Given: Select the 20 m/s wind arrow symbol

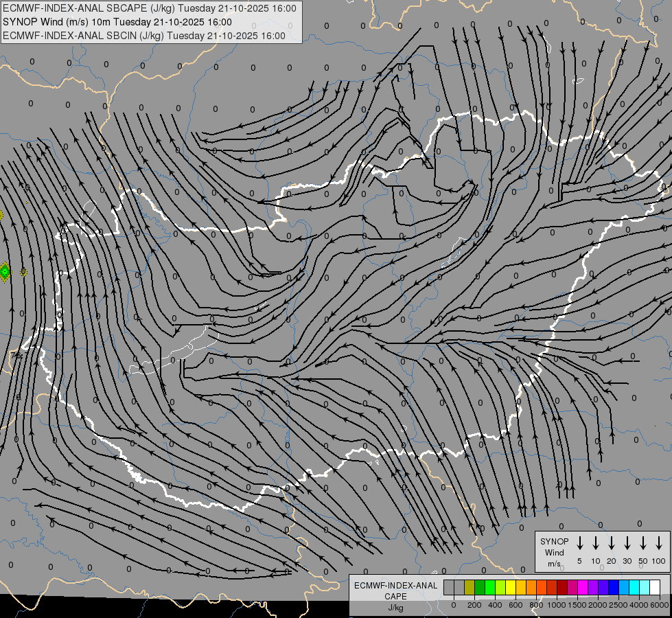Looking at the screenshot, I should tap(611, 543).
